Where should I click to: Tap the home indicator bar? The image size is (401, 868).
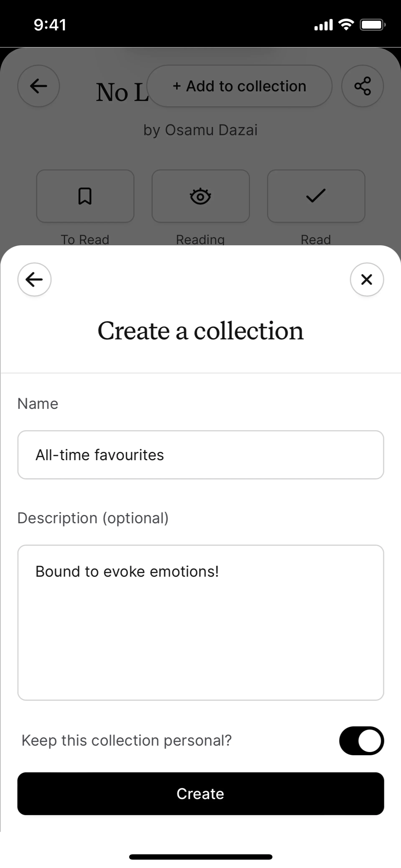pos(200,857)
